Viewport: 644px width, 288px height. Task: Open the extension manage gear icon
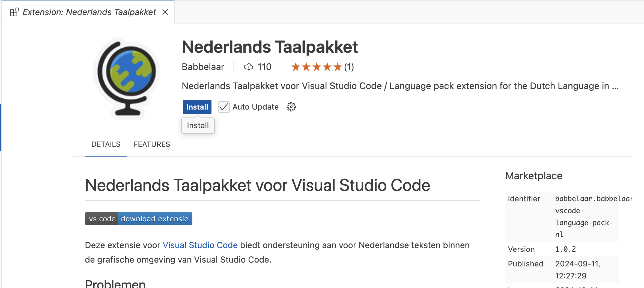pyautogui.click(x=291, y=107)
